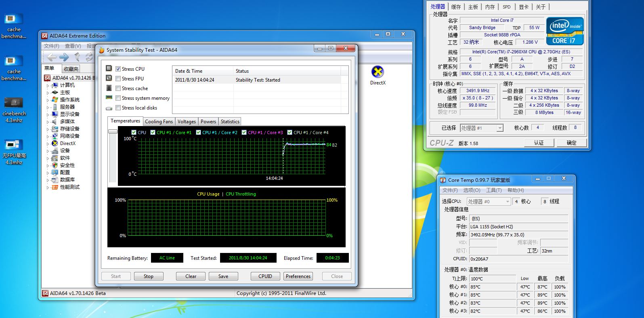Enable the Stress local disks checkbox
Screen dimensions: 644x318
(x=118, y=108)
